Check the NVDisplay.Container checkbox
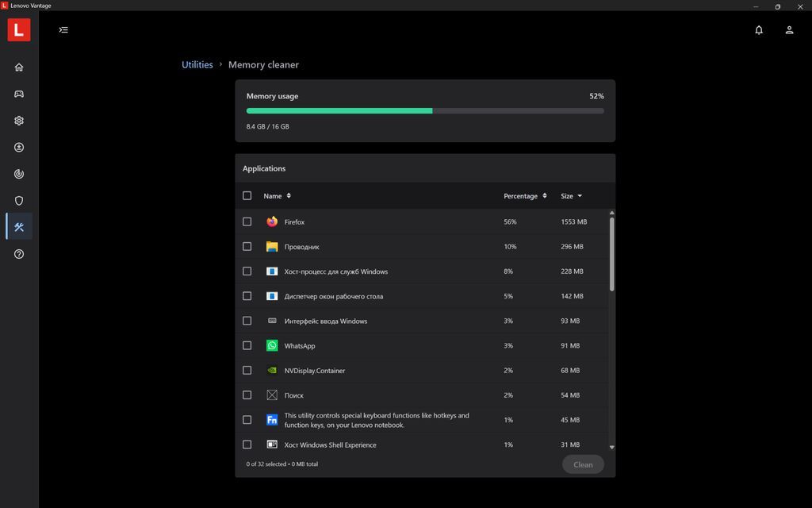 (247, 370)
